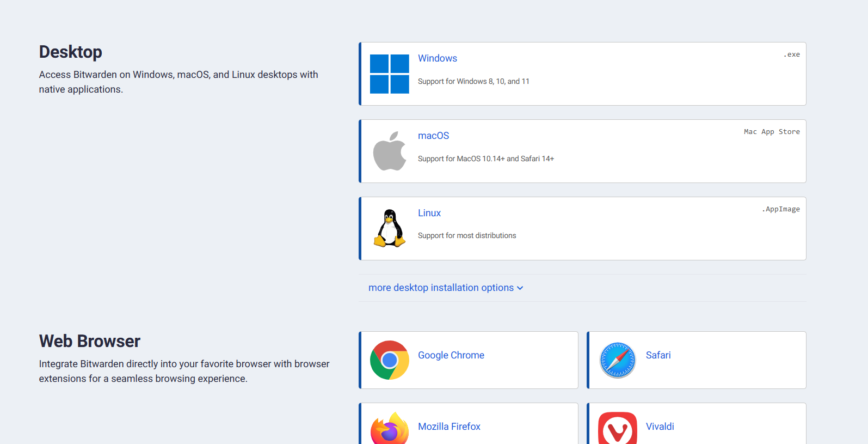Open the Google Chrome extension link
Viewport: 868px width, 444px height.
pos(451,355)
